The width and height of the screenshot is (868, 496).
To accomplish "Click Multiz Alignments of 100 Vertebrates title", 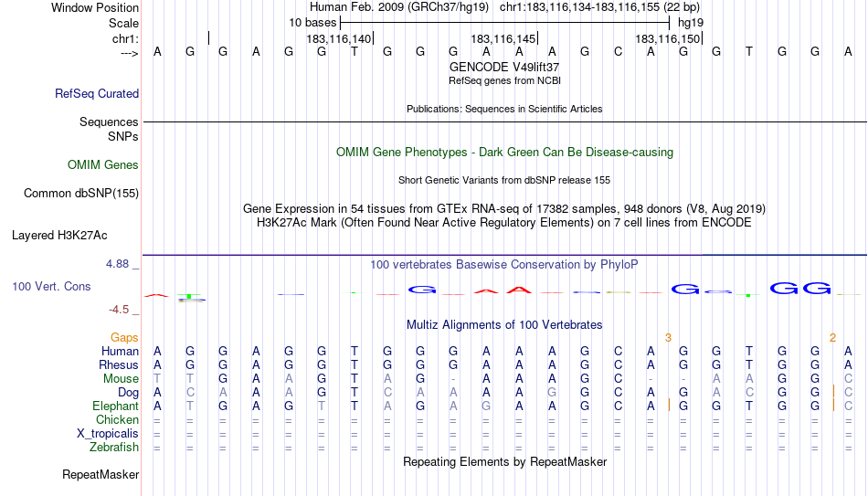I will point(504,325).
